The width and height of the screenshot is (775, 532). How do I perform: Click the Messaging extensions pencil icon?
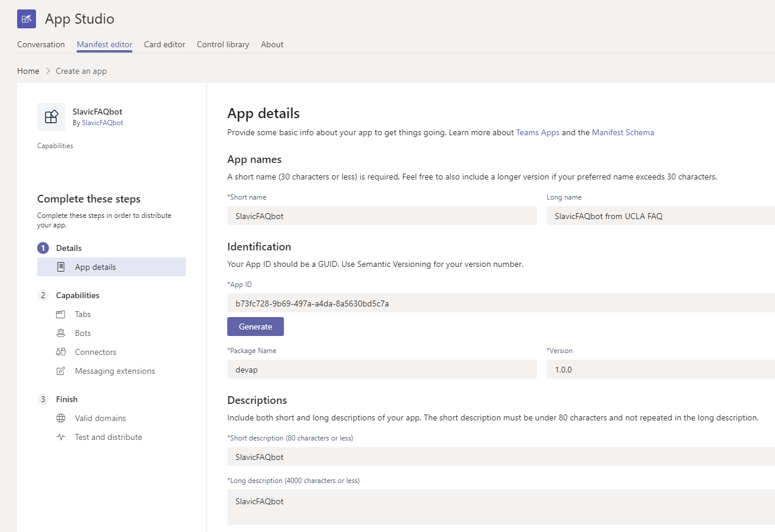click(61, 371)
